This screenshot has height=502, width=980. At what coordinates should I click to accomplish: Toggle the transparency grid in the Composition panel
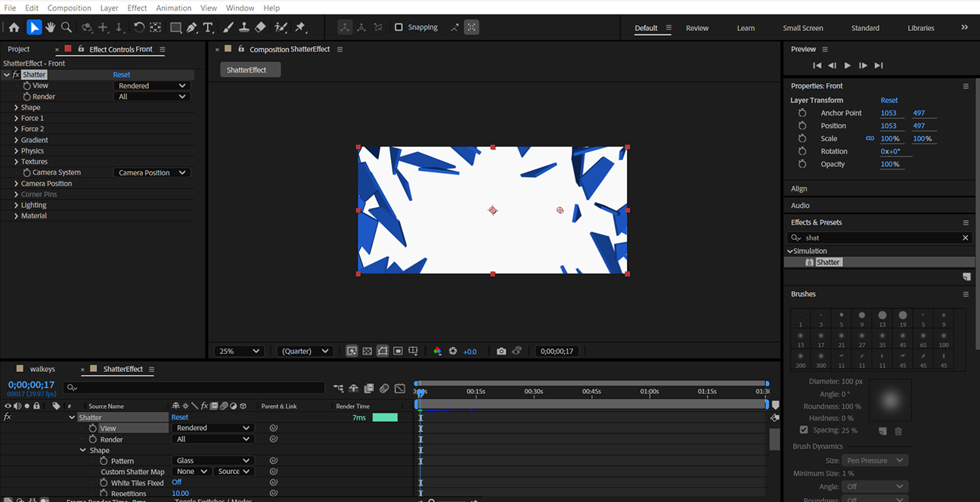367,351
